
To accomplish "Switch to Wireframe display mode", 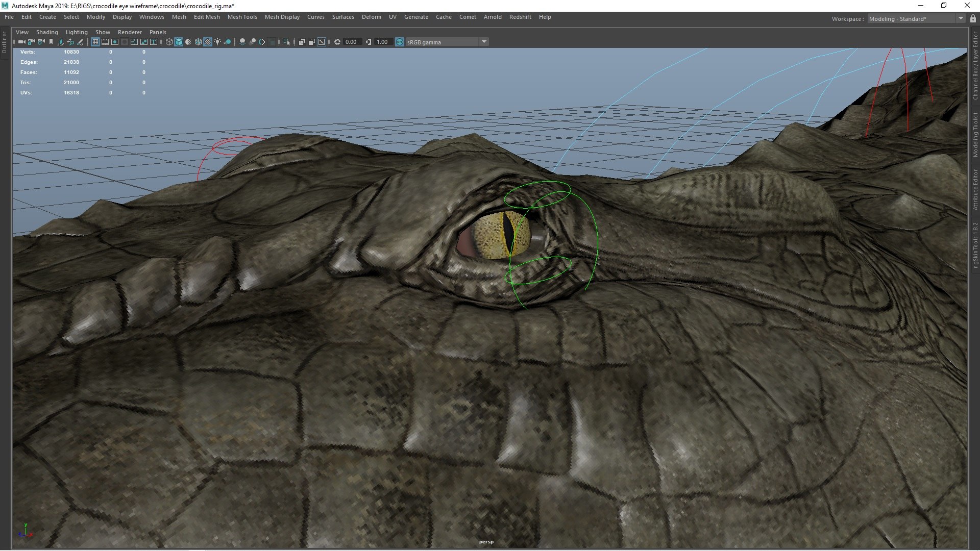I will [169, 42].
